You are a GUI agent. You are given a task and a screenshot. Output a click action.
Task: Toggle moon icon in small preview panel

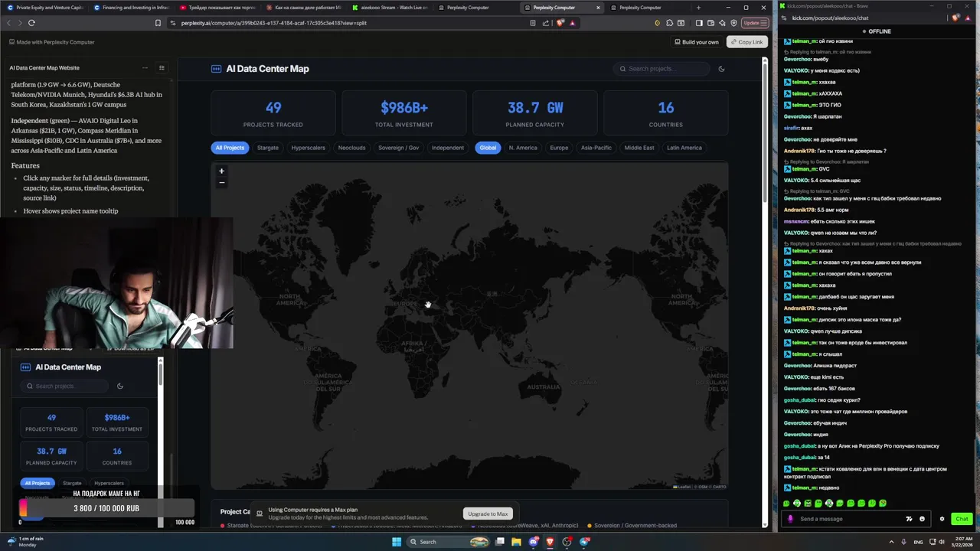tap(120, 386)
